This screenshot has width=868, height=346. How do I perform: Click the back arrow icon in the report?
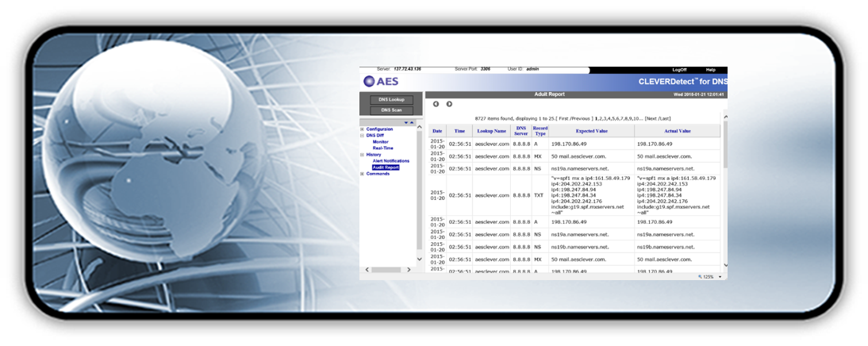[436, 104]
